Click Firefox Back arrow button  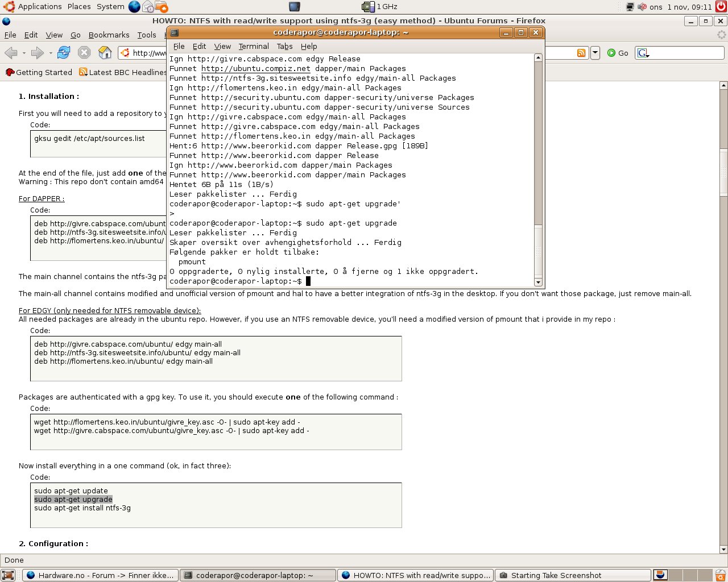[x=11, y=53]
